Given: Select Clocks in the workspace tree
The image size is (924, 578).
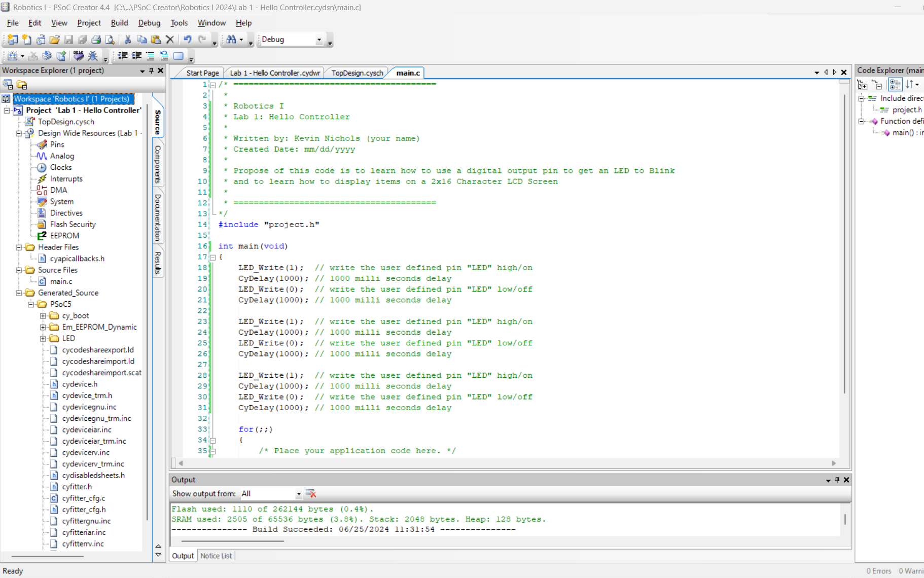Looking at the screenshot, I should pyautogui.click(x=61, y=167).
